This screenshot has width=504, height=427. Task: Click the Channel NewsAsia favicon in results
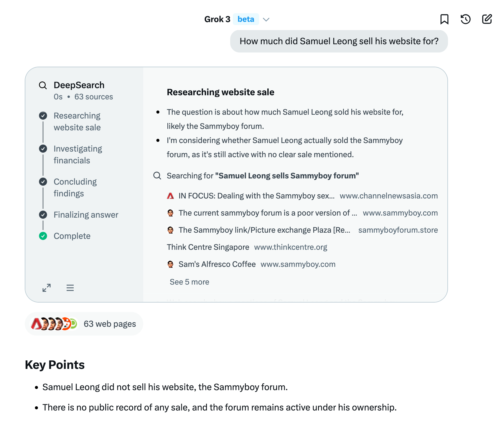(170, 196)
